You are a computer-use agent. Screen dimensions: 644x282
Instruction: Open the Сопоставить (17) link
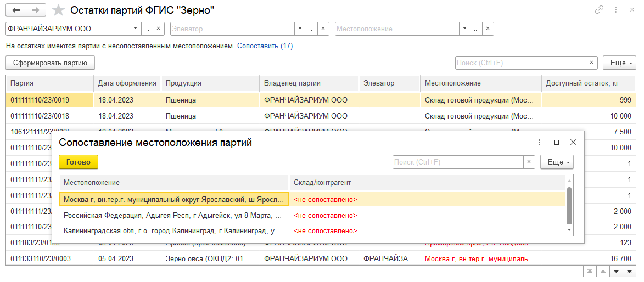tap(265, 46)
